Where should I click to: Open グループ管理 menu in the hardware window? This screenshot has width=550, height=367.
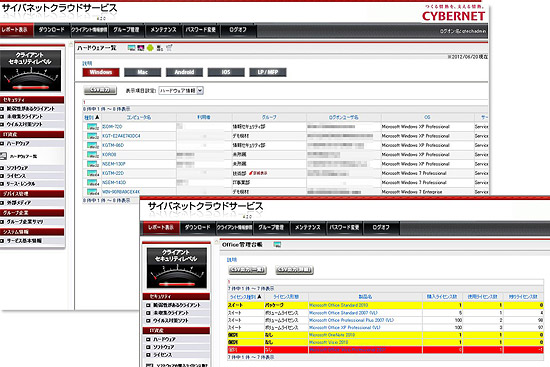(x=126, y=30)
